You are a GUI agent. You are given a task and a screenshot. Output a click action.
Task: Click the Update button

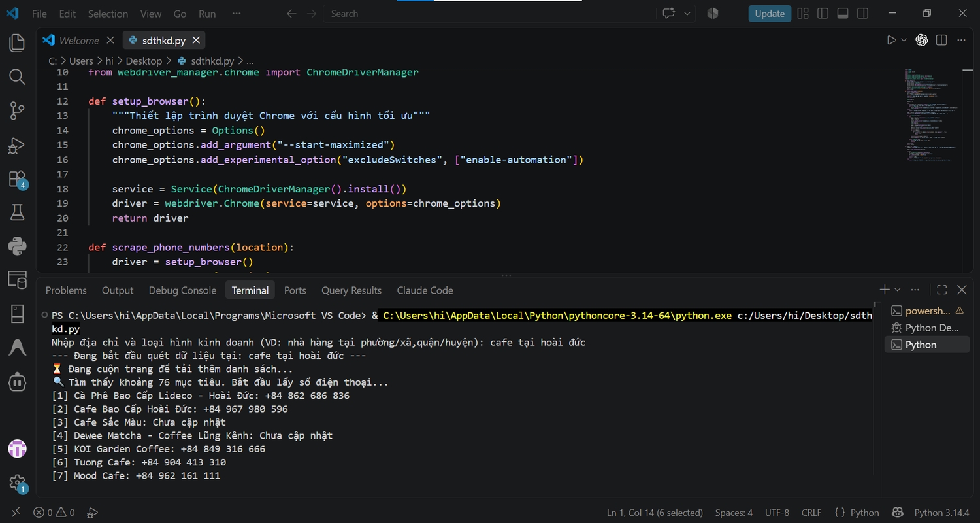click(x=770, y=13)
